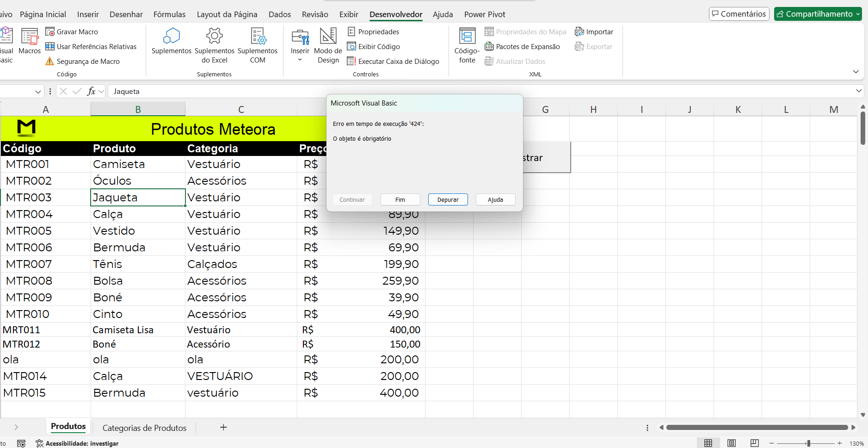The image size is (868, 448).
Task: Toggle Usar Referências Relativas
Action: 91,46
